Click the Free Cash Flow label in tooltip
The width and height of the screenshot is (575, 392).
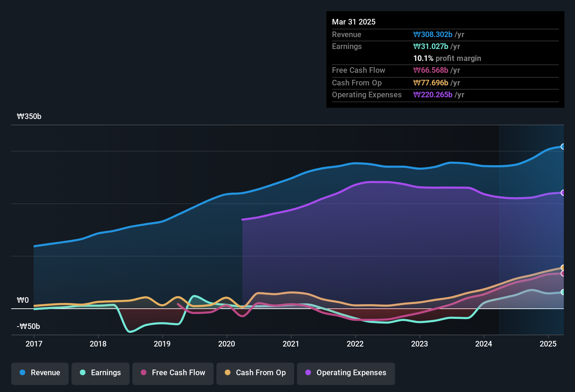(359, 70)
